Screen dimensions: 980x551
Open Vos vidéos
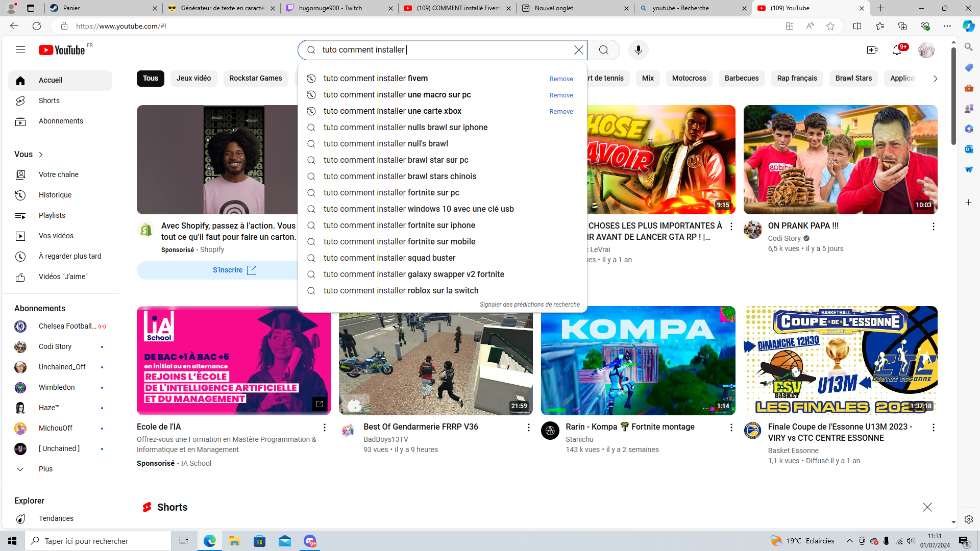60,236
